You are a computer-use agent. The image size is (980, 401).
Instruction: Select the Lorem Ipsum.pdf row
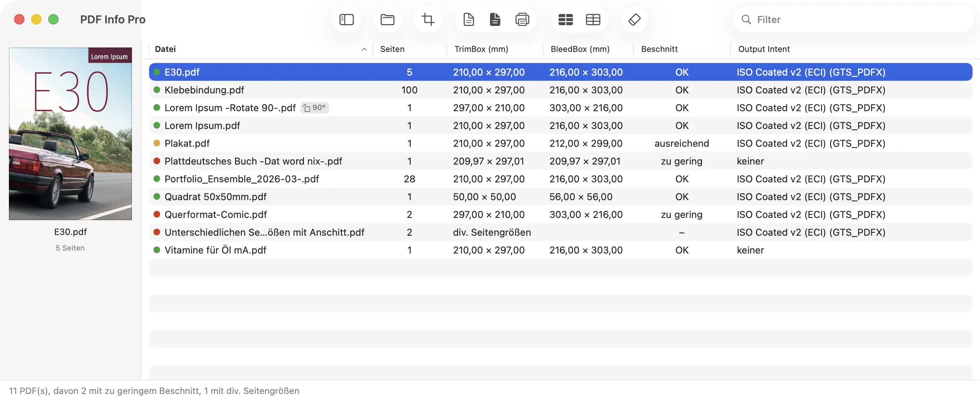[x=560, y=126]
